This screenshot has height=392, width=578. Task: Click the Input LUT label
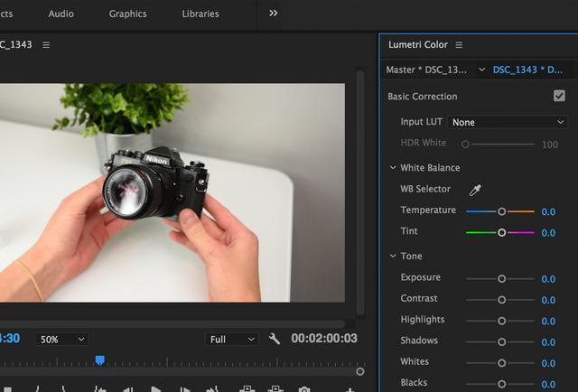421,122
